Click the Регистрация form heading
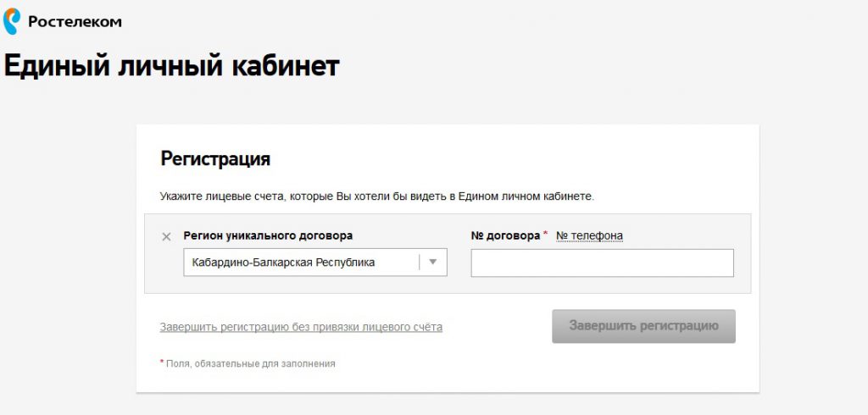The height and width of the screenshot is (415, 868). pyautogui.click(x=215, y=158)
